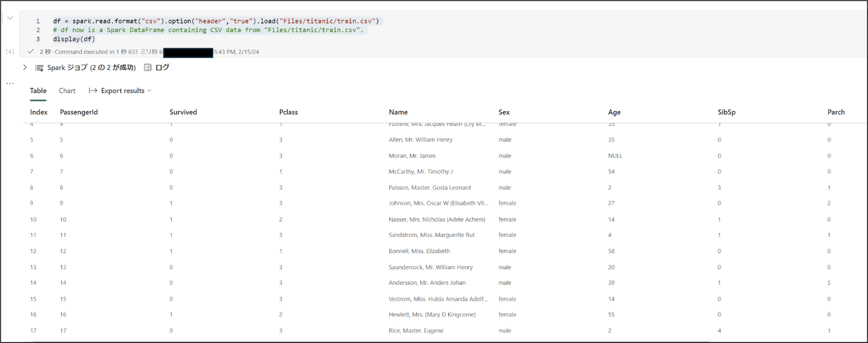Viewport: 868px width, 343px height.
Task: Open the cell output ellipsis menu
Action: [9, 83]
